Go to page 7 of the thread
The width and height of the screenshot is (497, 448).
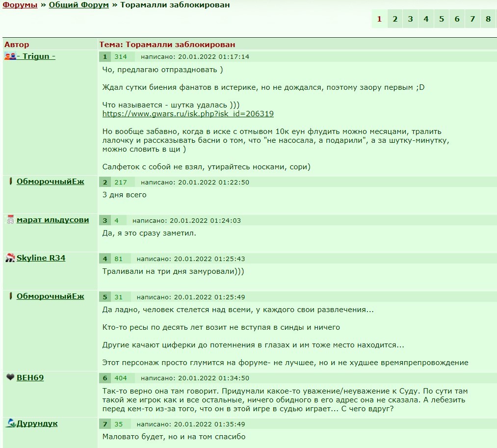[472, 19]
